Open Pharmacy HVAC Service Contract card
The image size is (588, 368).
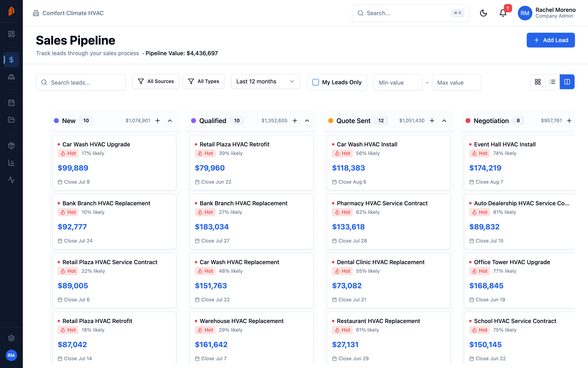tap(389, 221)
